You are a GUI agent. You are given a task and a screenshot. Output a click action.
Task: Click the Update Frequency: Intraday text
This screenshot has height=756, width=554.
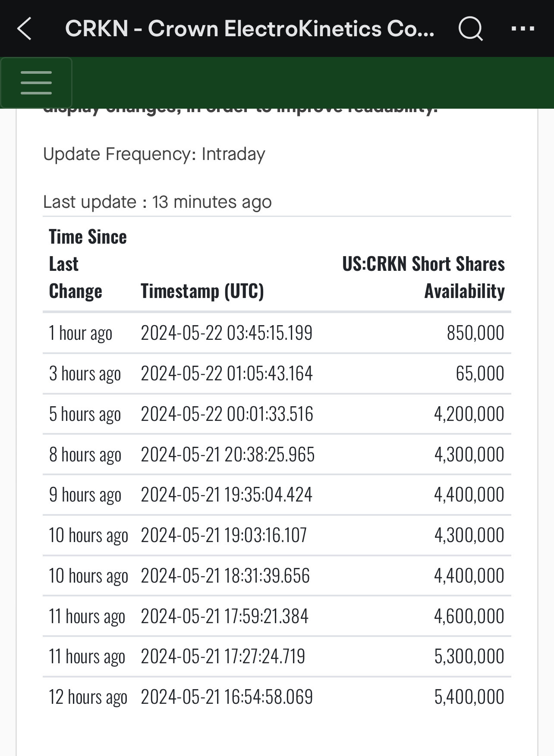(x=154, y=154)
